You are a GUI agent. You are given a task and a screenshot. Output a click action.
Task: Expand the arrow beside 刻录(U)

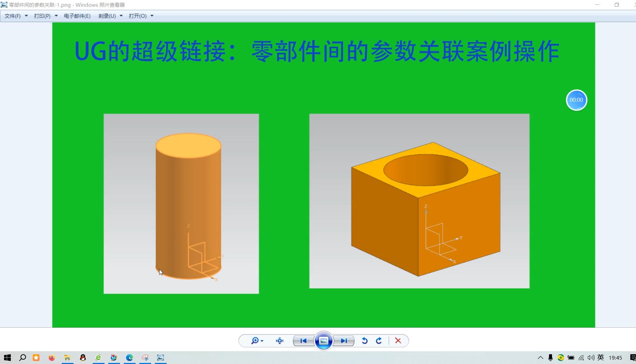coord(121,16)
